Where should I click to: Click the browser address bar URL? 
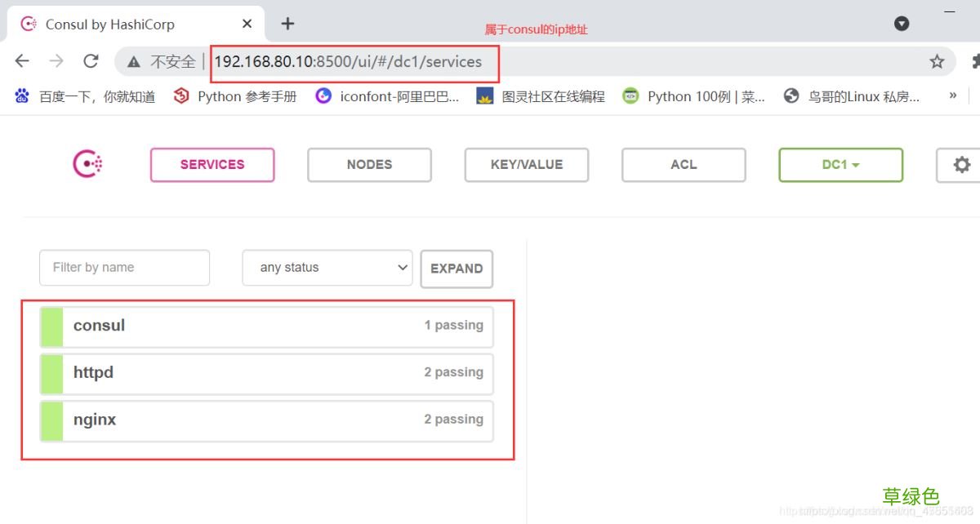coord(348,61)
